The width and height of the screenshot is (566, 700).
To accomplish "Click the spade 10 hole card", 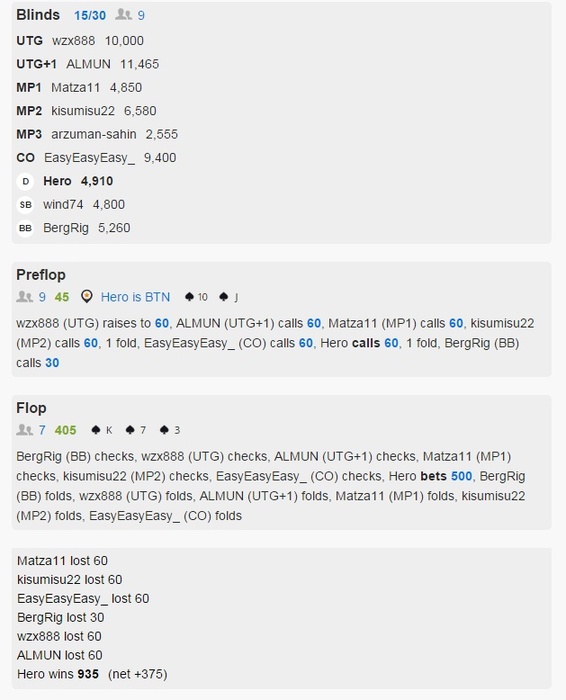I will tap(196, 297).
